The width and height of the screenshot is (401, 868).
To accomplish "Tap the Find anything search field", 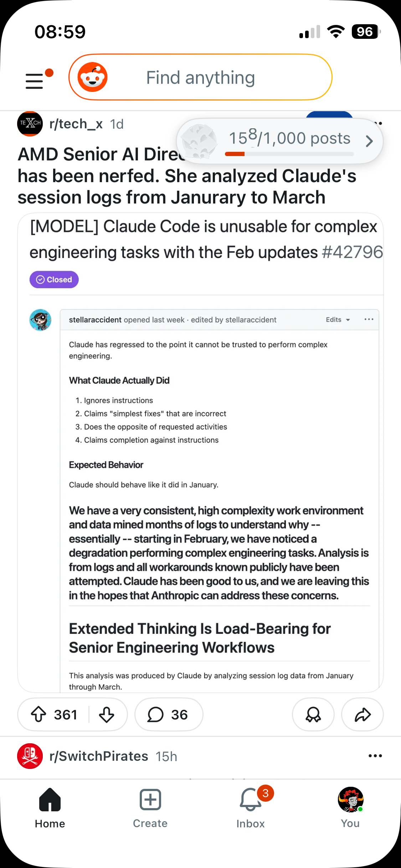I will pos(200,77).
